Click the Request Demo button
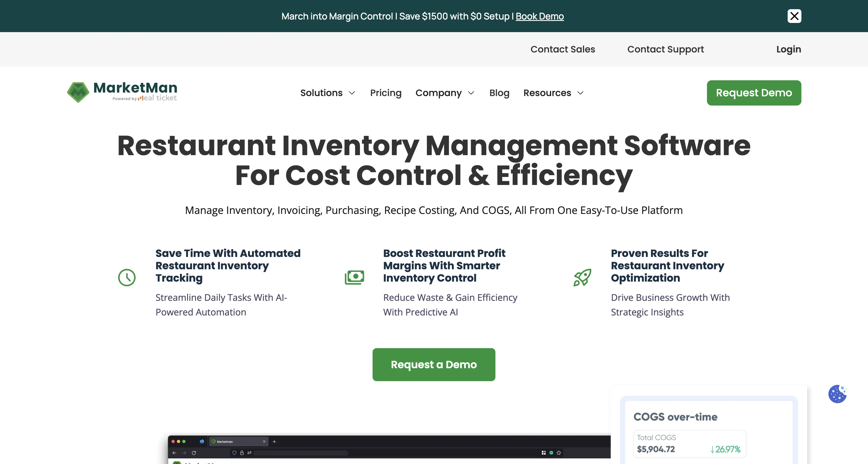 (754, 93)
